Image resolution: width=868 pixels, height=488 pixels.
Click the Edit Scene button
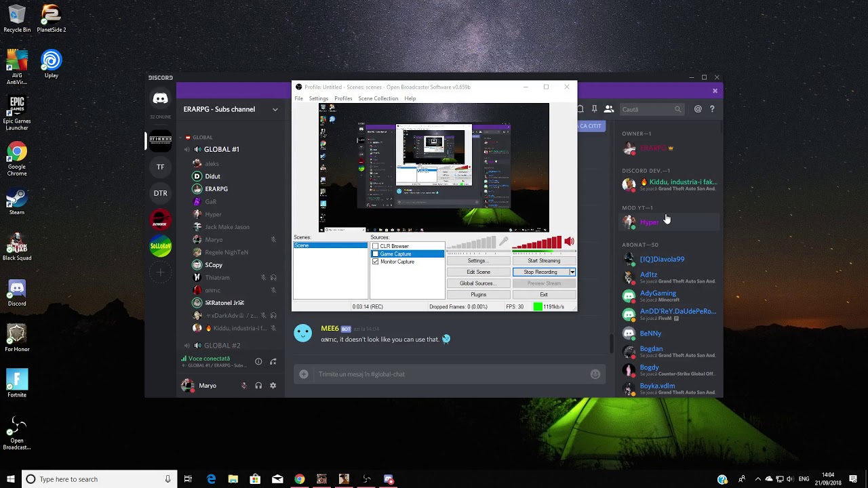(x=478, y=272)
